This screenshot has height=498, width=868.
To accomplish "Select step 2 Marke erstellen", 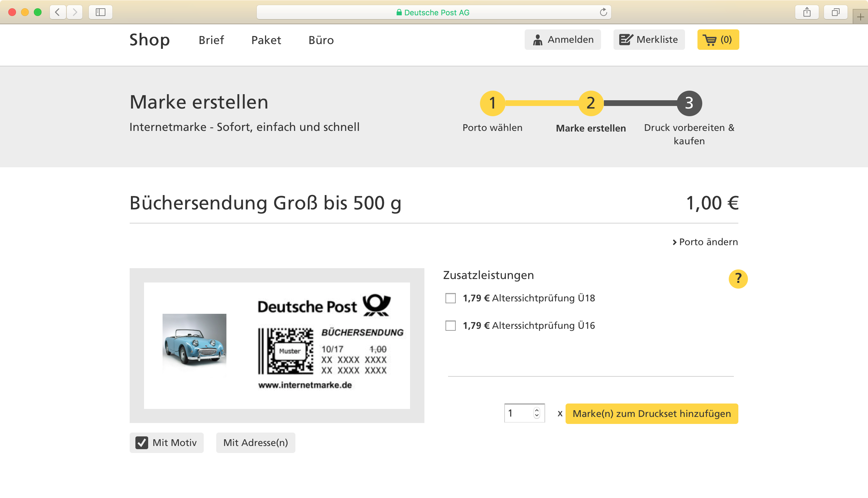I will pos(591,103).
